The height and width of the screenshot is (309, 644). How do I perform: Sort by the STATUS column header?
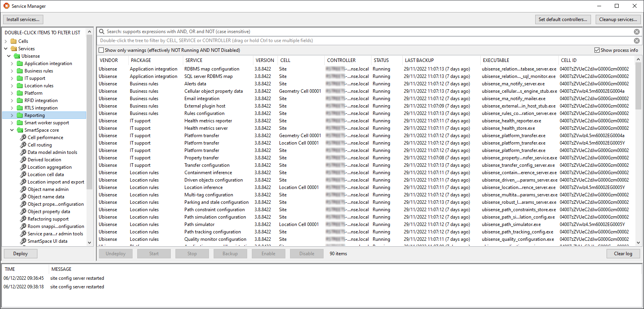(387, 60)
